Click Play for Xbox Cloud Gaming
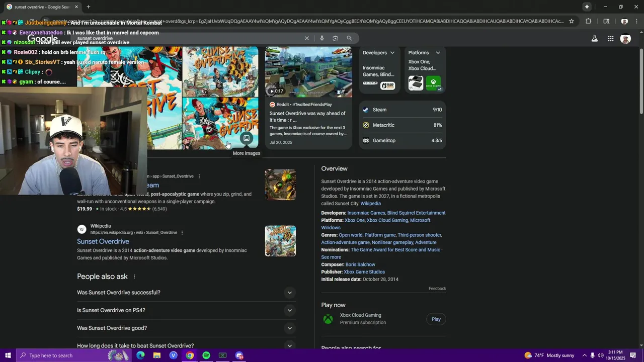 (436, 319)
